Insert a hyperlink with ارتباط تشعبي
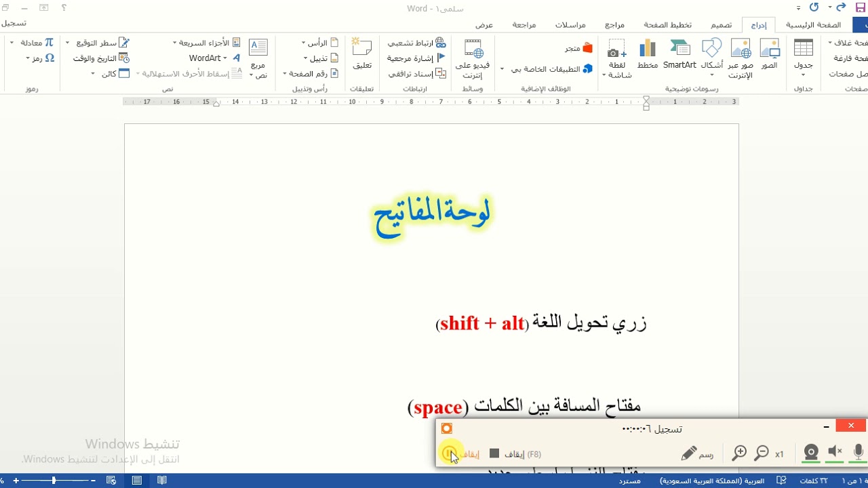 point(416,43)
